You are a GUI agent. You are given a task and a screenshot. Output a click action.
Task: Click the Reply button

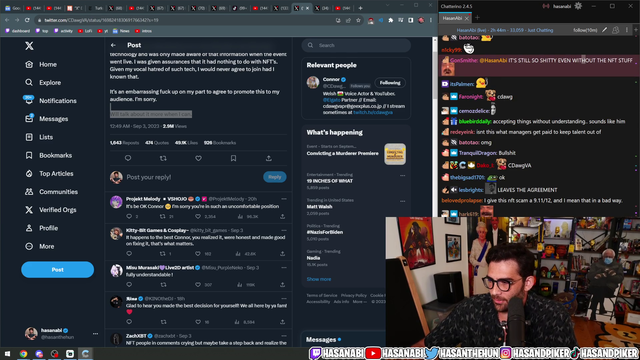pyautogui.click(x=275, y=177)
